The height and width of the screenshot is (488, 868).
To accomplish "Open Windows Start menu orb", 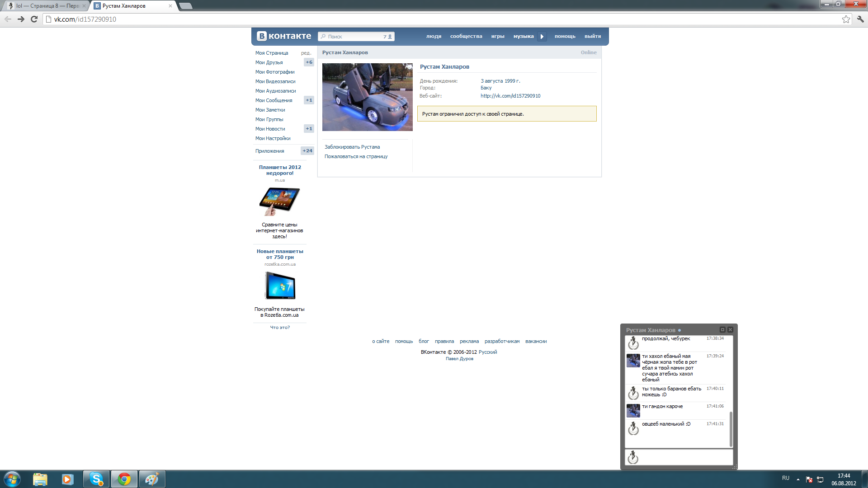I will (12, 479).
